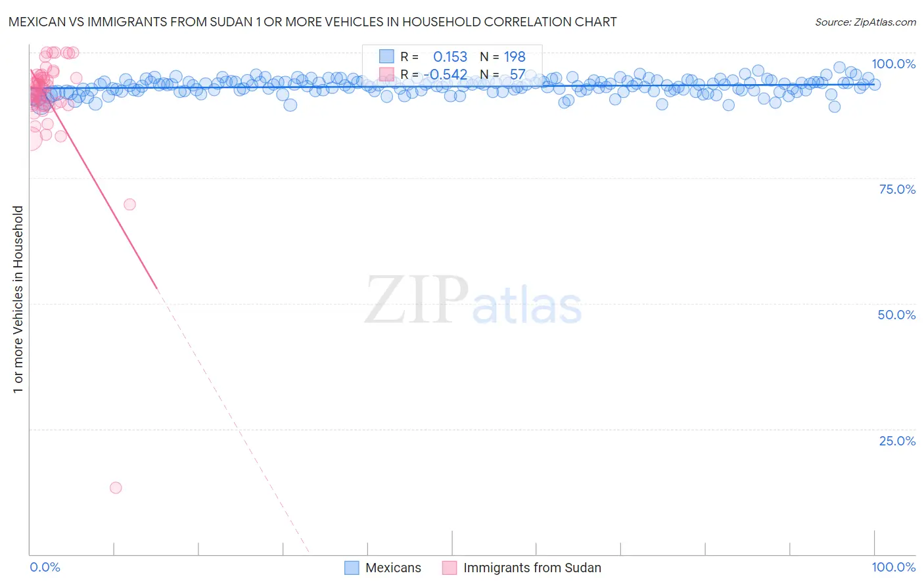Click the pink outlier point near 13 percent
The width and height of the screenshot is (924, 586).
[x=116, y=487]
